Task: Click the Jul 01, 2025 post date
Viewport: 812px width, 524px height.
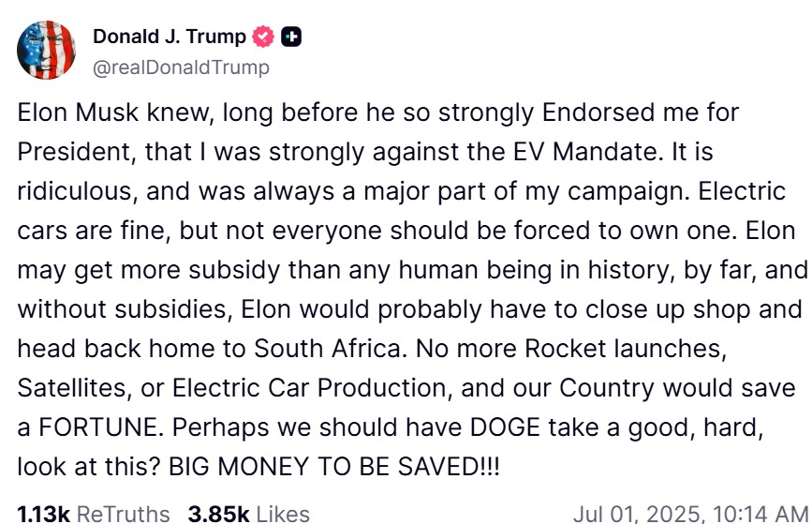Action: (x=641, y=514)
